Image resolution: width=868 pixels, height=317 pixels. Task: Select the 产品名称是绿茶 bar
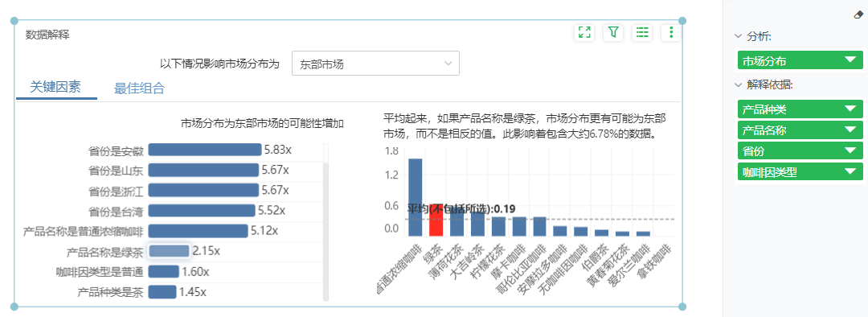coord(170,251)
